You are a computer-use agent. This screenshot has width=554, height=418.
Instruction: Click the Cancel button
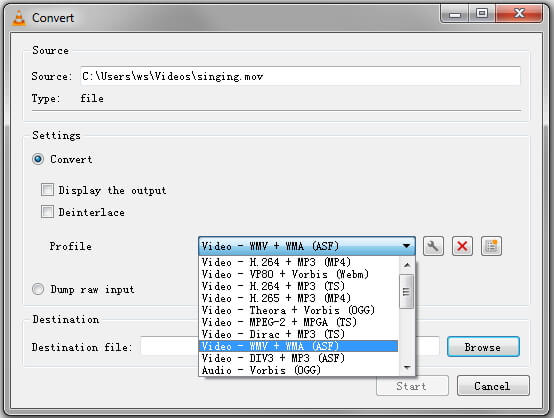[x=493, y=386]
